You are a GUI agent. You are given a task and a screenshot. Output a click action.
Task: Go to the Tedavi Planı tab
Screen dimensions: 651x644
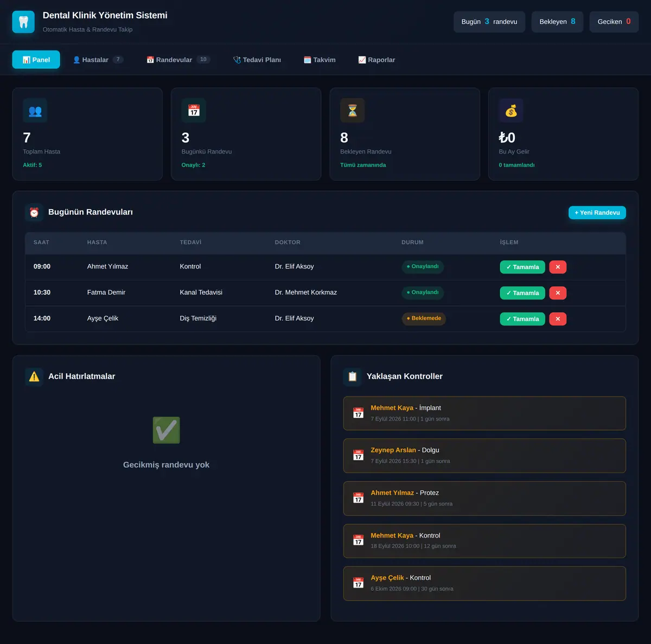pyautogui.click(x=257, y=60)
